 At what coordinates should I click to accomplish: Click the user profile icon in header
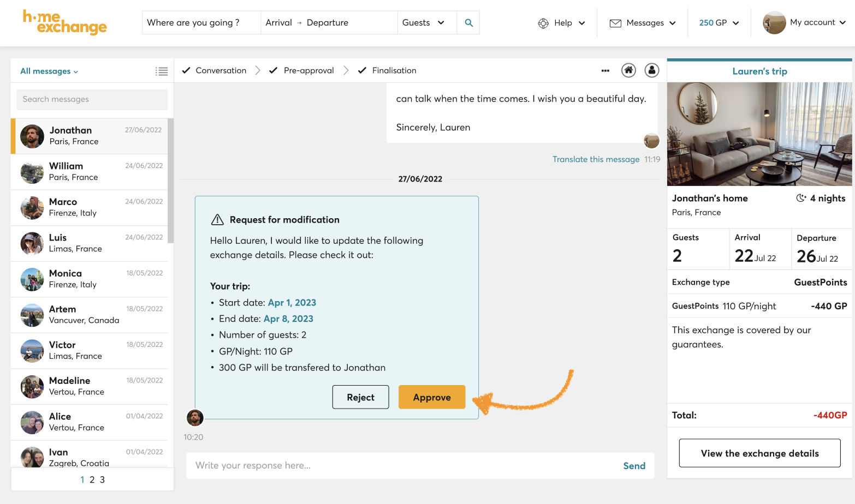652,70
